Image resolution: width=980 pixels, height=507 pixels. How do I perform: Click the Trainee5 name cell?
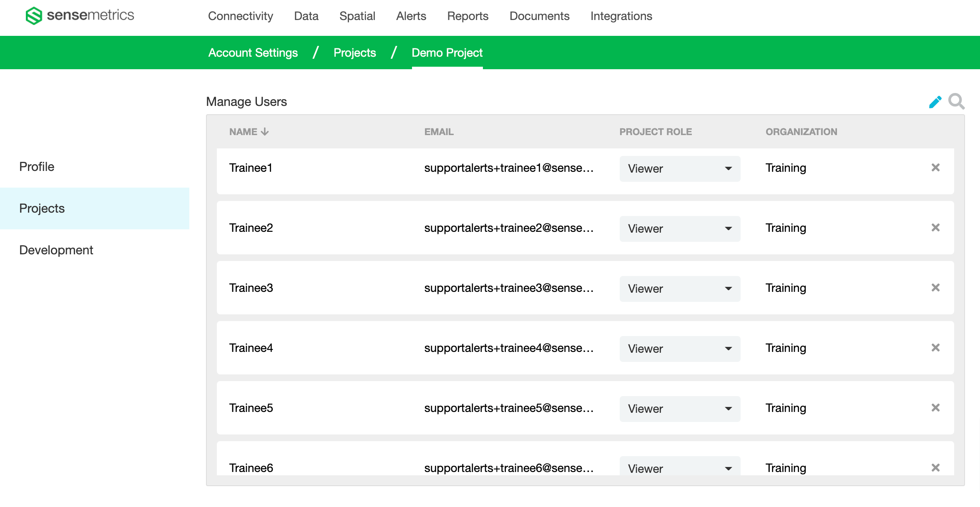[x=251, y=408]
